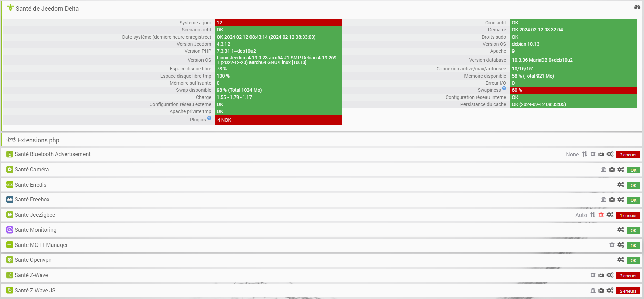Open the gears configuration icon for Santé JeeZigbee

[x=610, y=215]
